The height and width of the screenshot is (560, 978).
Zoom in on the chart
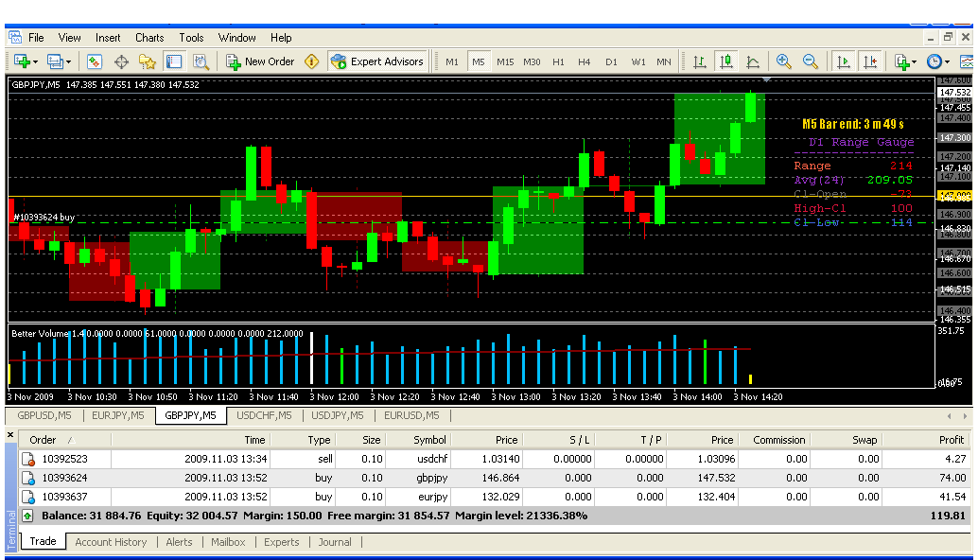click(783, 61)
